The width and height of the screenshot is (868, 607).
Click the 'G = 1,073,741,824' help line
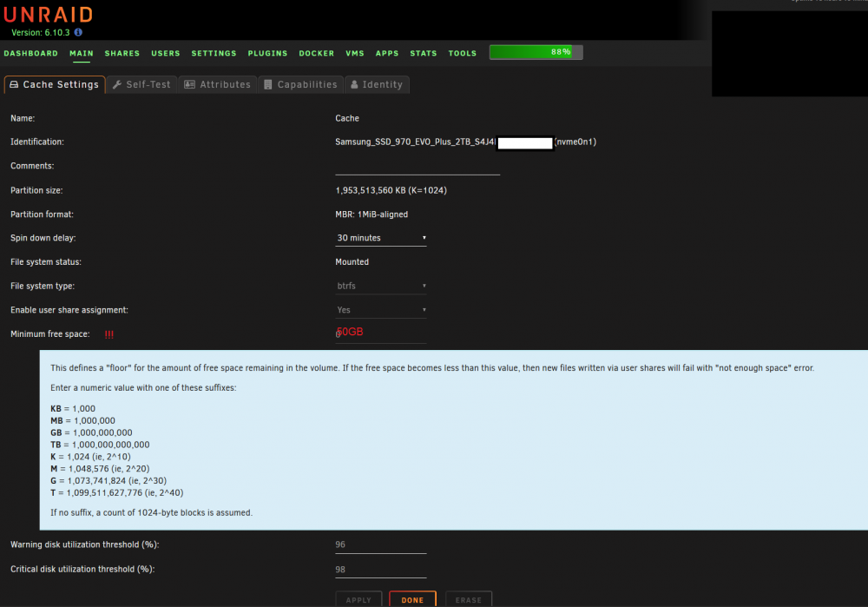click(108, 481)
